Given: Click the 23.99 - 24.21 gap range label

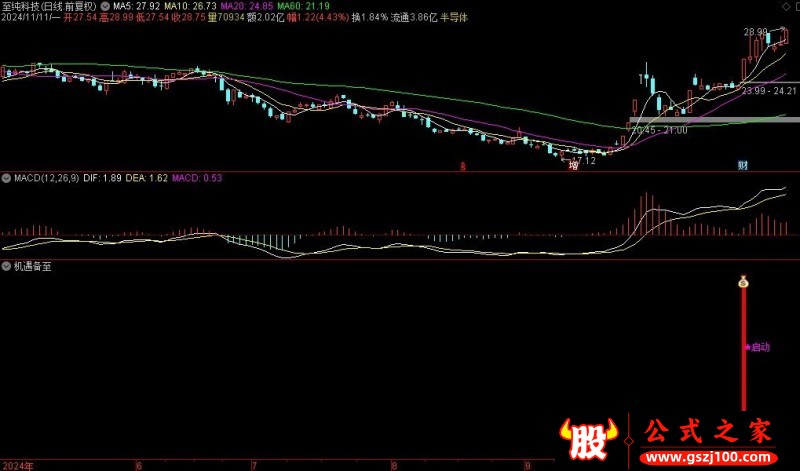Looking at the screenshot, I should point(769,91).
